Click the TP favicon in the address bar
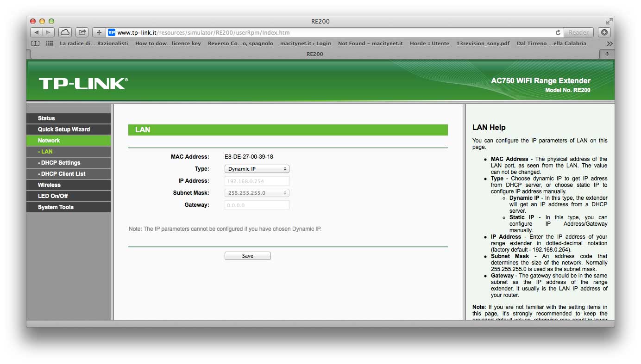Image resolution: width=641 pixels, height=364 pixels. coord(112,32)
